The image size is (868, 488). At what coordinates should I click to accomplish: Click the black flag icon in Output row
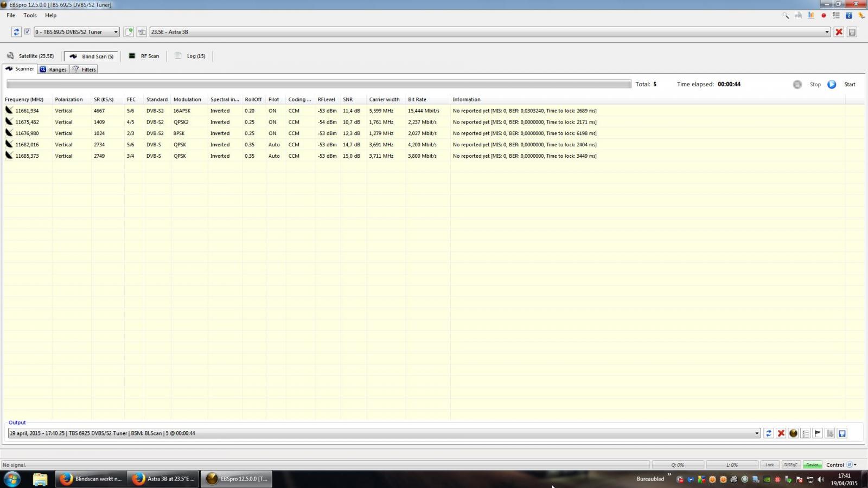(x=818, y=433)
